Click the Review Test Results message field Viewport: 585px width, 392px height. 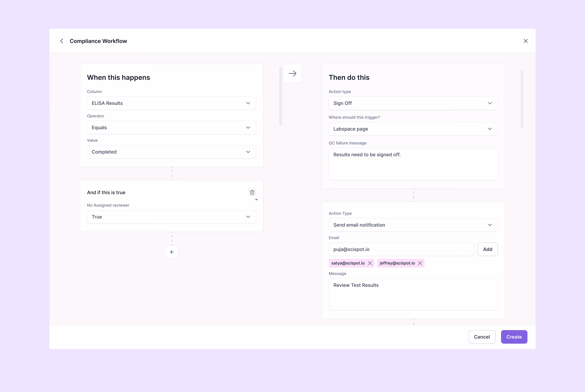[x=413, y=294]
